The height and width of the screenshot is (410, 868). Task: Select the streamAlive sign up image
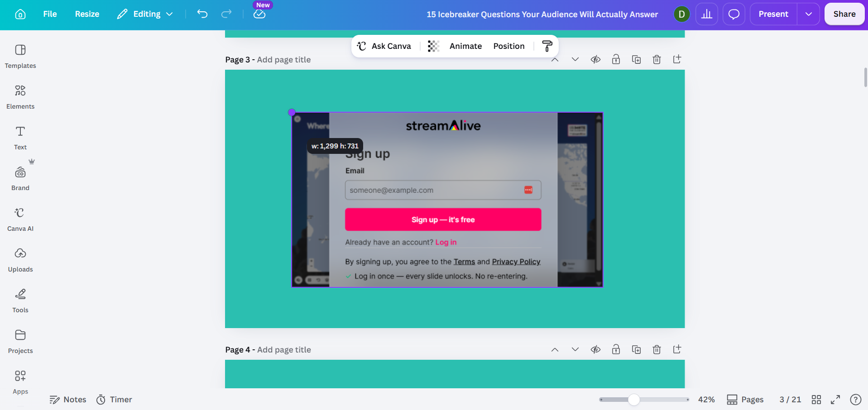coord(447,200)
